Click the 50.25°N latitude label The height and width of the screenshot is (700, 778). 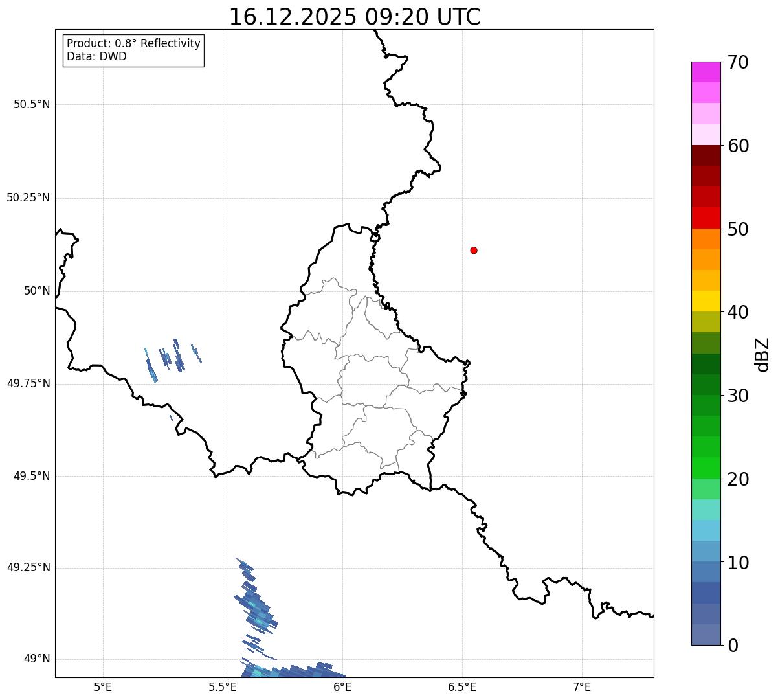pos(28,198)
